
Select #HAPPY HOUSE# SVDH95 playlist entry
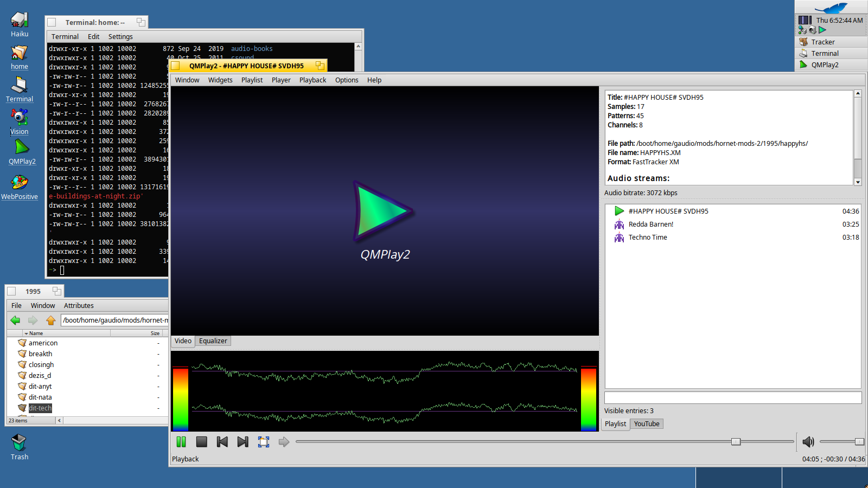(x=733, y=211)
